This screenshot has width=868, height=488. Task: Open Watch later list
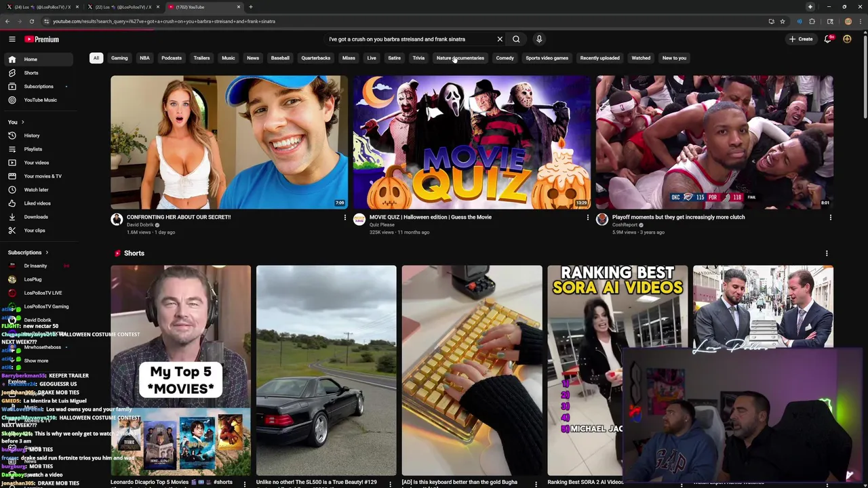[x=39, y=190]
